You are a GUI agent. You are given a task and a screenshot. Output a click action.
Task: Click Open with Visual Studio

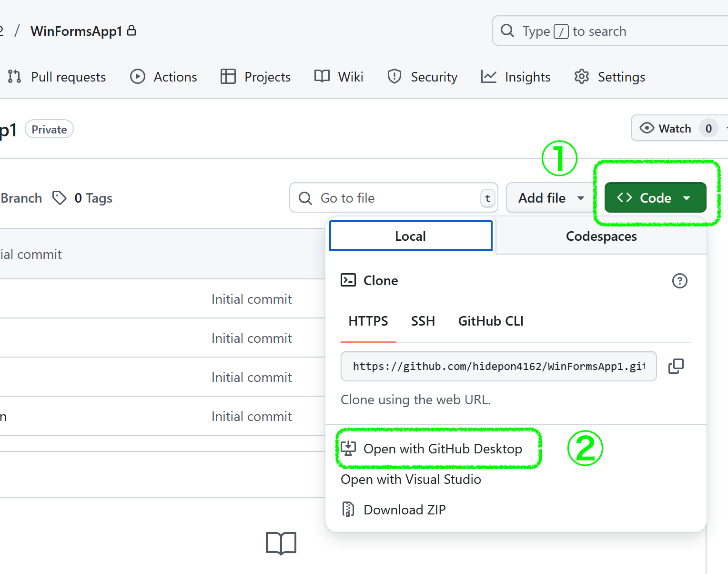coord(411,479)
